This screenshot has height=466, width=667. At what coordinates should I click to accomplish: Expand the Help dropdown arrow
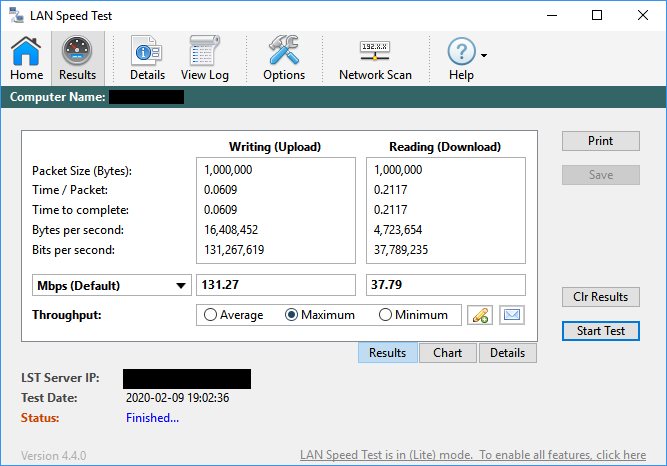[484, 55]
